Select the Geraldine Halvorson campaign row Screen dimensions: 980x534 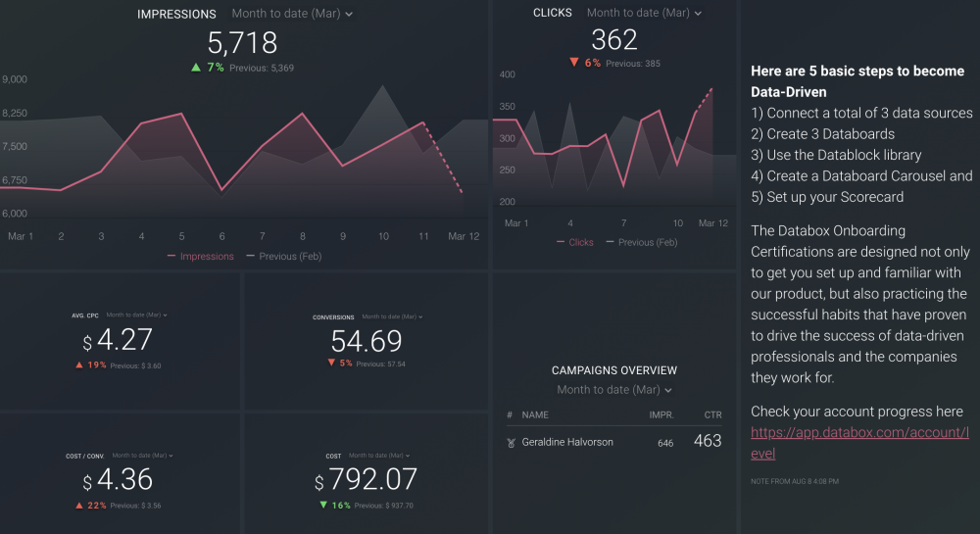point(567,442)
